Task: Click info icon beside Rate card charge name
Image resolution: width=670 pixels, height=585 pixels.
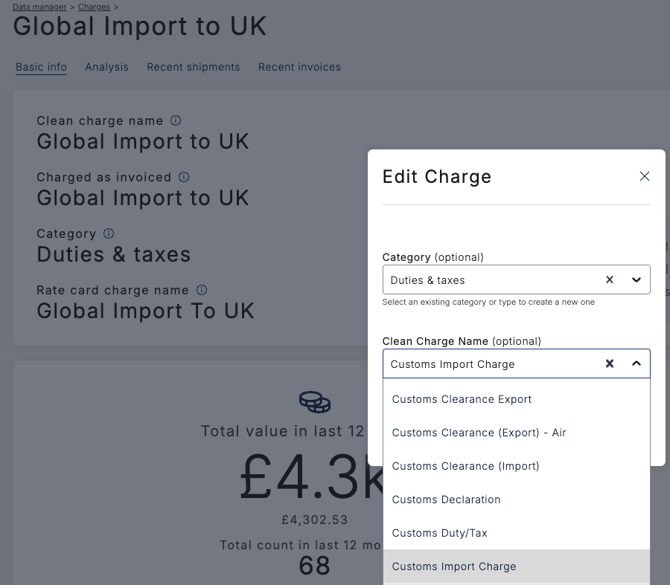Action: [x=202, y=290]
